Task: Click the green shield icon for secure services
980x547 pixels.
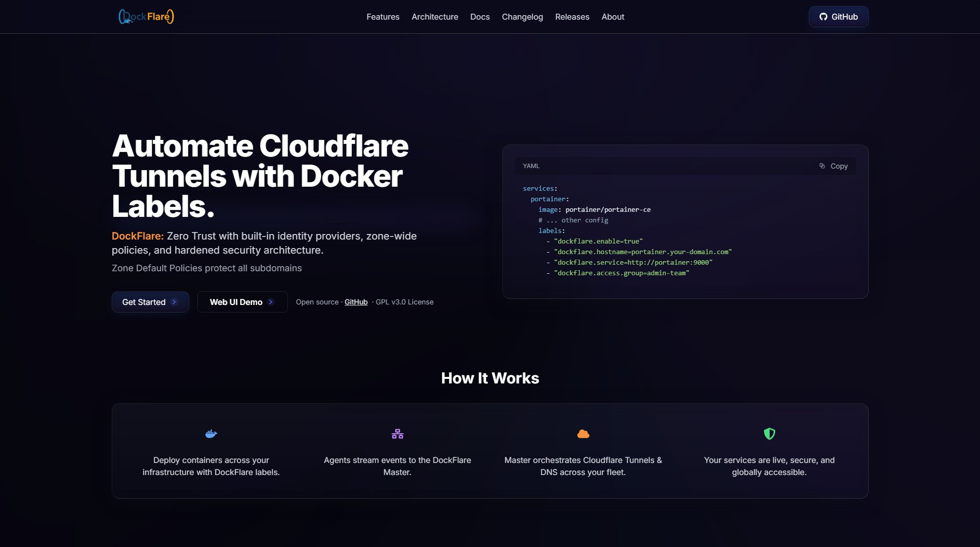Action: (769, 433)
